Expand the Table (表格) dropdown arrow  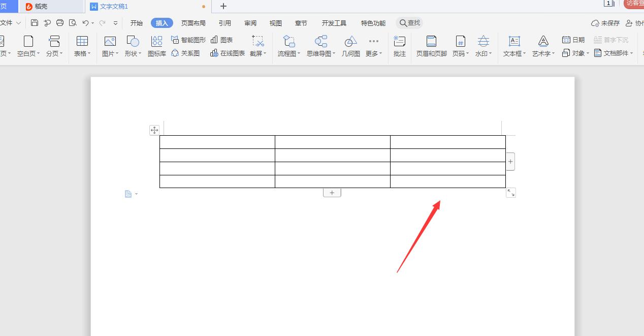click(89, 54)
